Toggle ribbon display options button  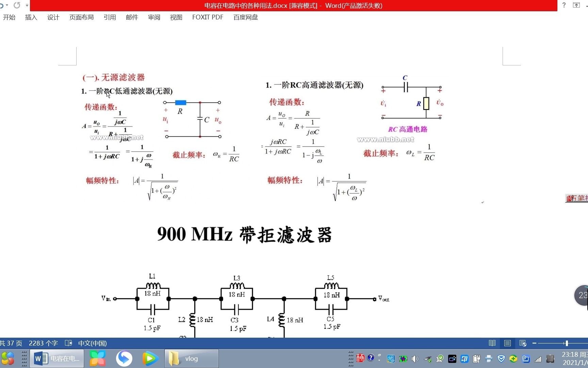[x=576, y=5]
